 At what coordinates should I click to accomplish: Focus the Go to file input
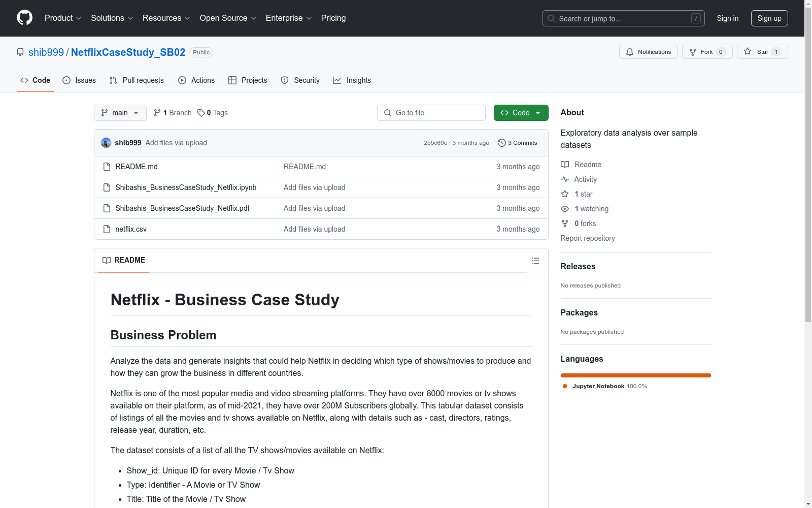tap(431, 113)
